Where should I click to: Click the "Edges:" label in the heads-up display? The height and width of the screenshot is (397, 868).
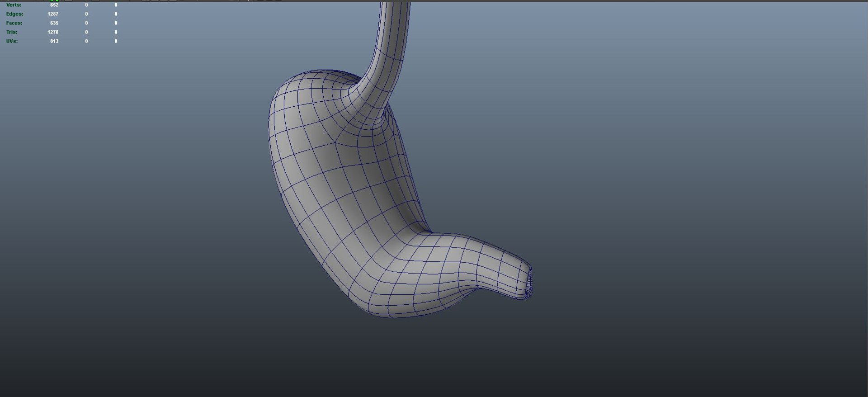(14, 14)
